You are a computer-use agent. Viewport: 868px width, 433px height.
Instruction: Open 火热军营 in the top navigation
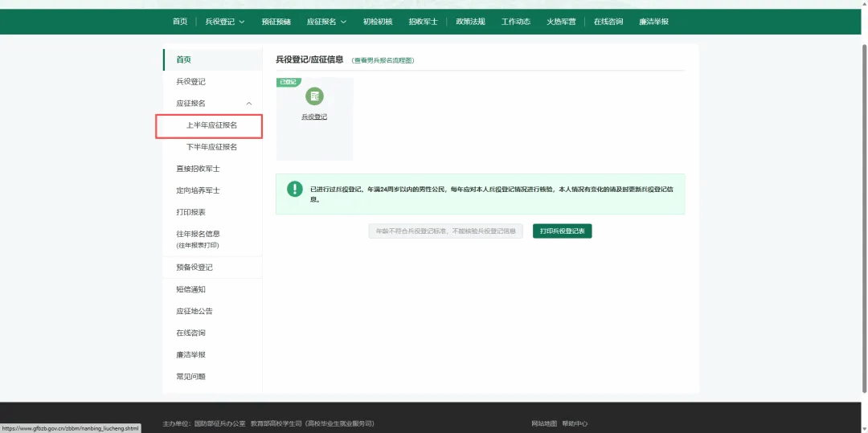point(561,22)
